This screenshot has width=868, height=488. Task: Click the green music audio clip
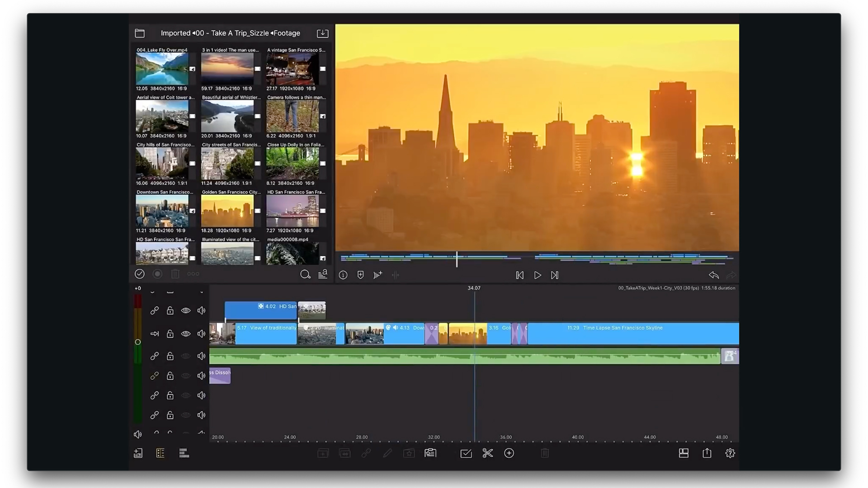pyautogui.click(x=465, y=356)
